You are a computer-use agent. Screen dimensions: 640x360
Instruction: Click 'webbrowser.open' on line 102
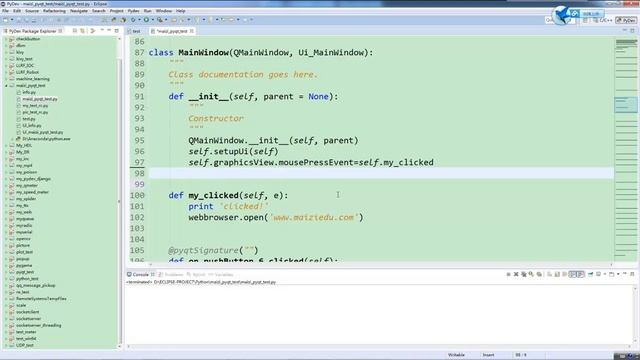click(x=226, y=218)
